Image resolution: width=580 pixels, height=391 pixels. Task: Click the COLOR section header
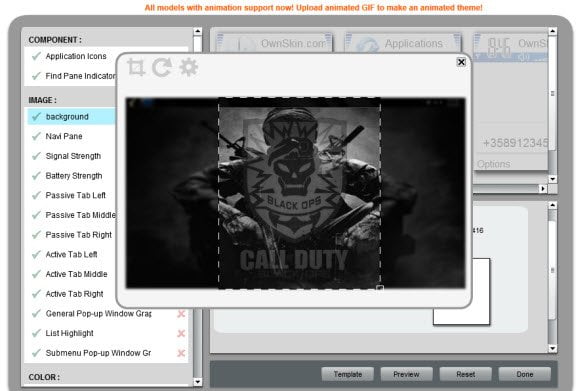(44, 377)
